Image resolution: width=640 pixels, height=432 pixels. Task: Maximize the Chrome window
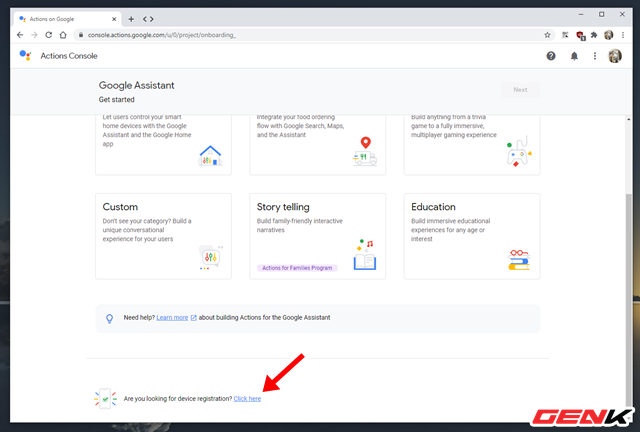click(x=601, y=14)
